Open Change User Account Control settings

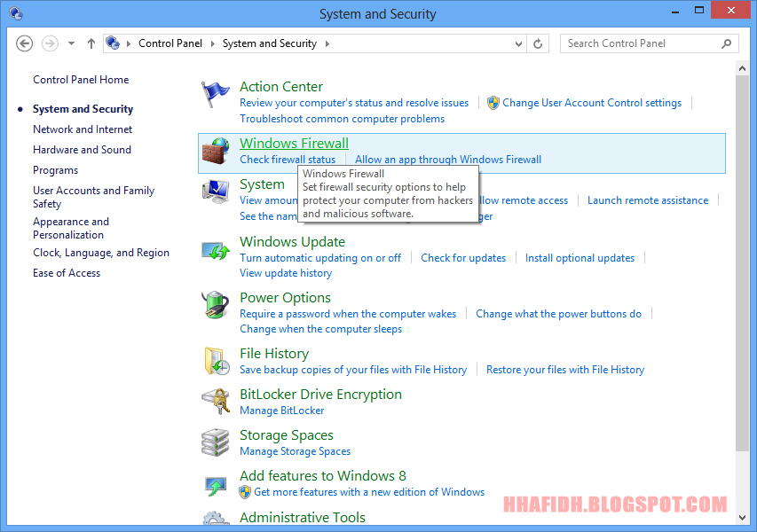(591, 102)
